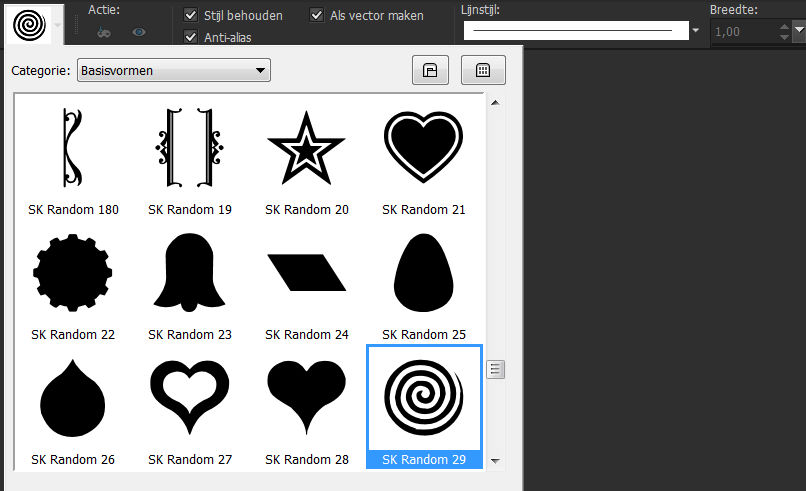Click the resource manager icon button
806x491 pixels.
tap(430, 70)
